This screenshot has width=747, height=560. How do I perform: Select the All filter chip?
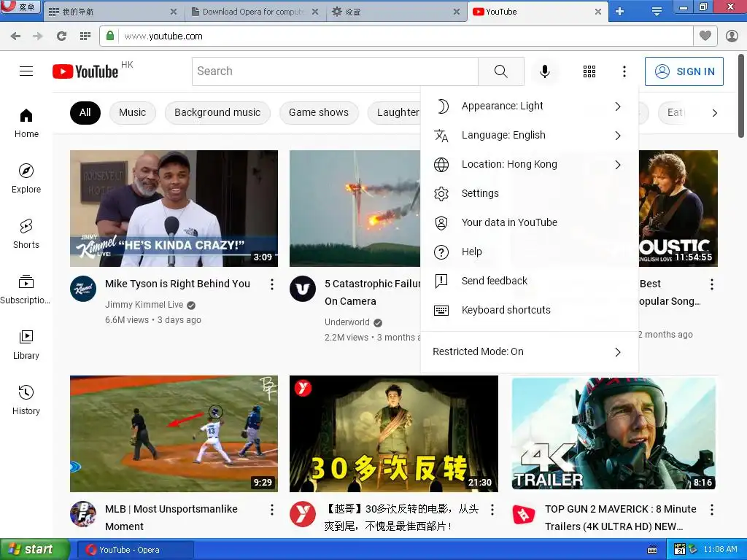85,113
